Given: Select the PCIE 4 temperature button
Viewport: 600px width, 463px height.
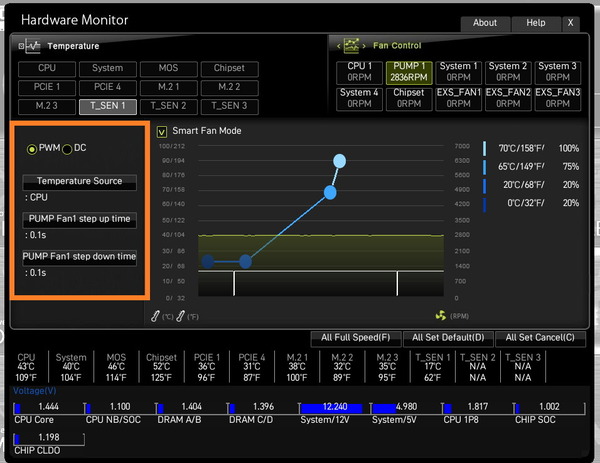Looking at the screenshot, I should point(108,87).
